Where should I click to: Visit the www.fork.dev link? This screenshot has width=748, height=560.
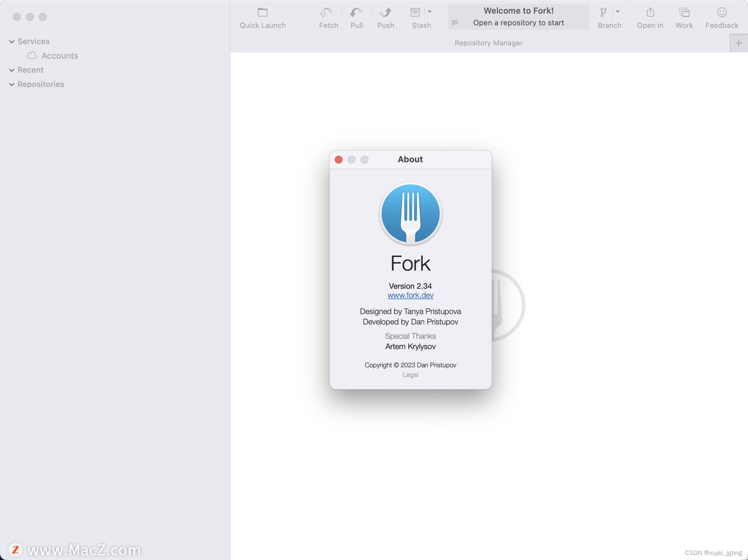(x=410, y=295)
